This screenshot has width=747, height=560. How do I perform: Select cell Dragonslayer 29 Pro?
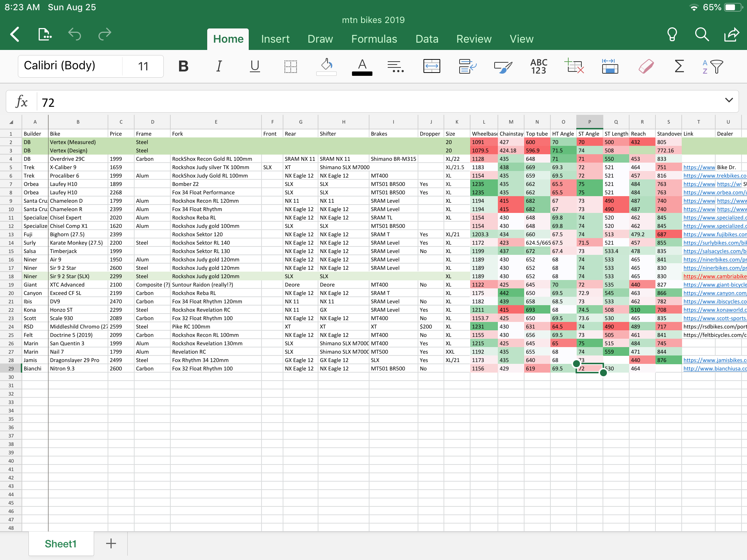(78, 360)
